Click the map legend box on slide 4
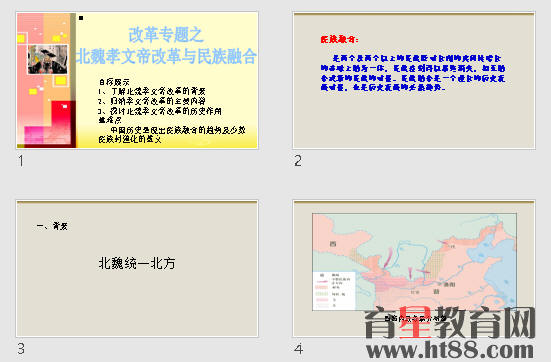551x362 pixels. 334,291
